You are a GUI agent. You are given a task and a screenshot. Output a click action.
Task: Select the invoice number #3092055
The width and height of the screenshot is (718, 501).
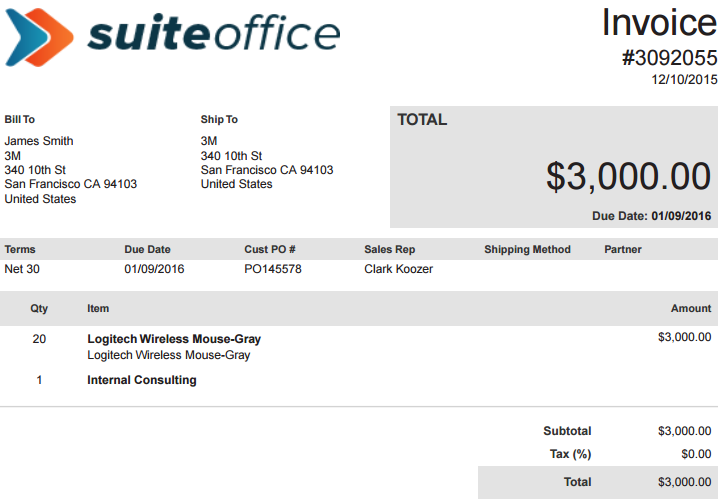(x=669, y=58)
